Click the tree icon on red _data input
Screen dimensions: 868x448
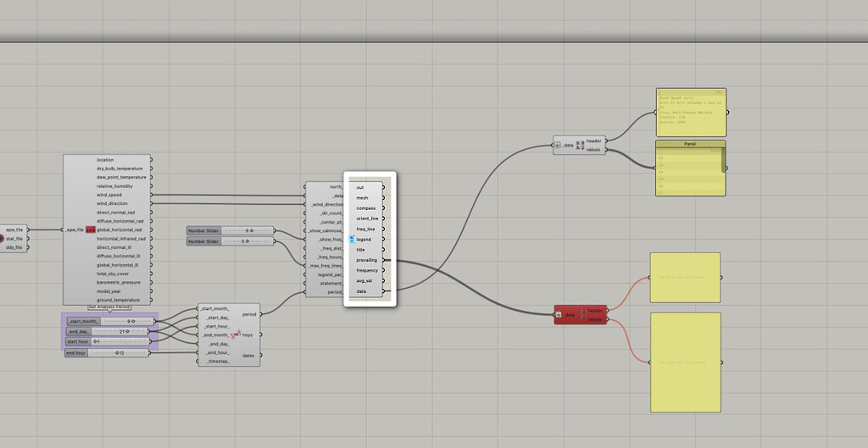click(559, 315)
